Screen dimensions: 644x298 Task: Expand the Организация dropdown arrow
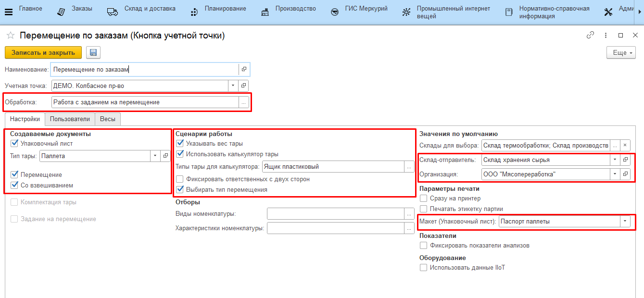tap(615, 174)
